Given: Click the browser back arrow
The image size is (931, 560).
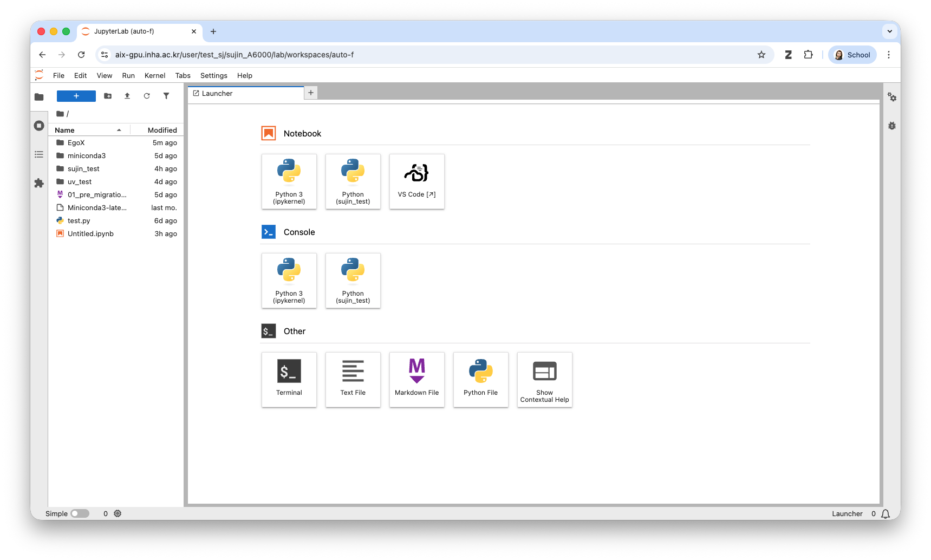Looking at the screenshot, I should (x=42, y=55).
